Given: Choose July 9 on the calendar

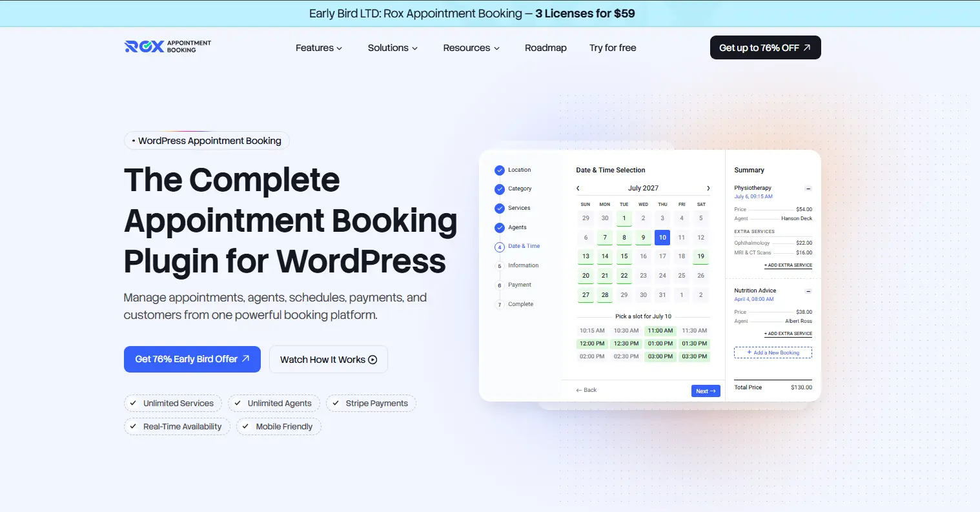Looking at the screenshot, I should click(643, 238).
